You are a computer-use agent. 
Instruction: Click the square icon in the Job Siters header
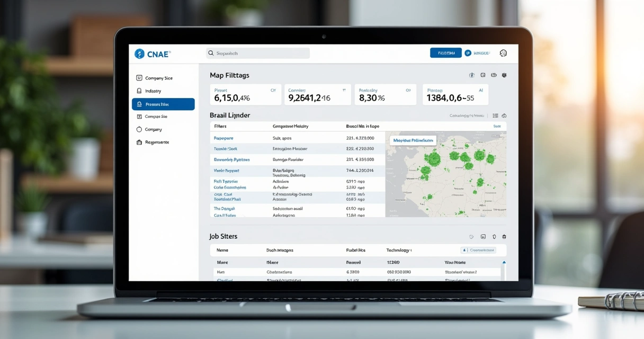point(483,237)
